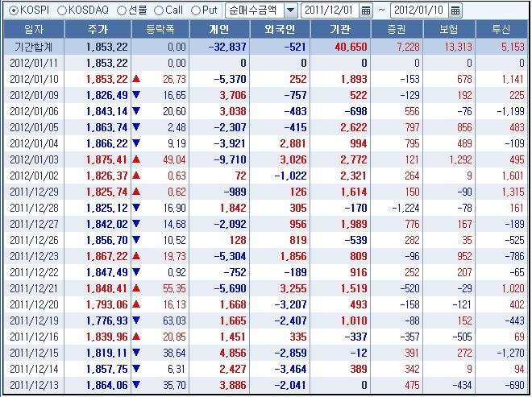Viewport: 532px width, 397px height.
Task: Click the 기관 value 2,622
Action: 354,127
